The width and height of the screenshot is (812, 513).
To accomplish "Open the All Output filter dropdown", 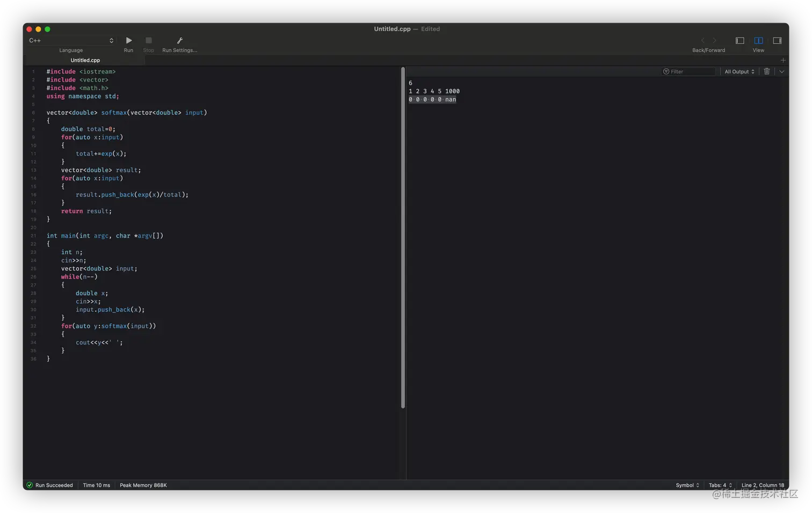I will 740,71.
